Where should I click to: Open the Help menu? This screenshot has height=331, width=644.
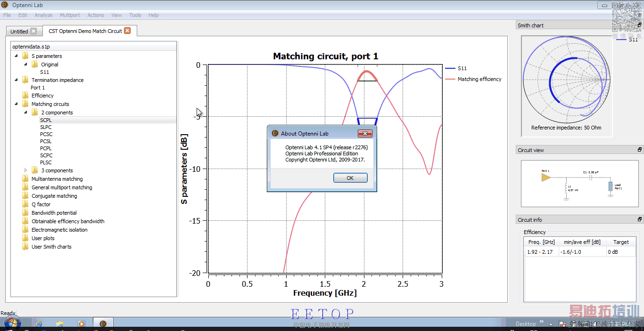pos(154,15)
